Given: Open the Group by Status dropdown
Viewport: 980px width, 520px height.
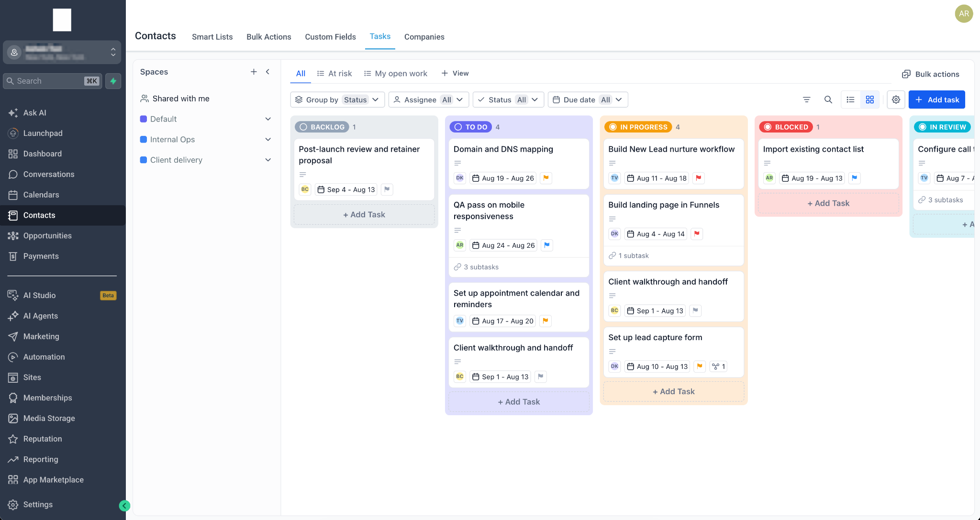Looking at the screenshot, I should click(x=337, y=100).
